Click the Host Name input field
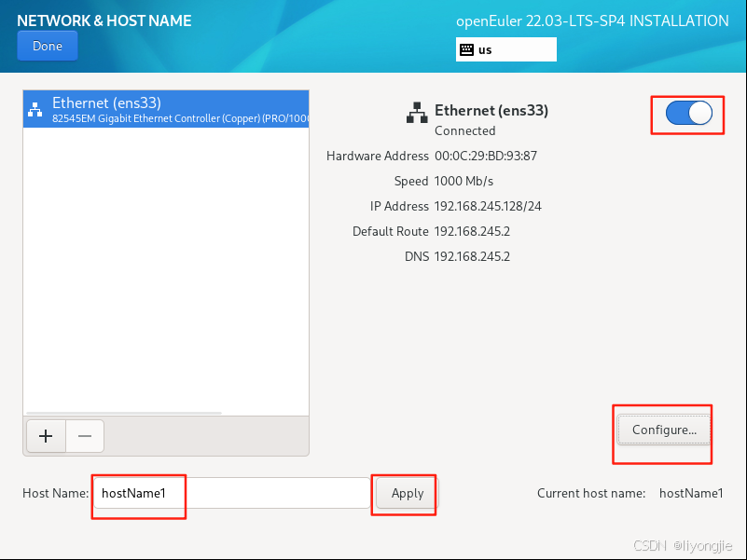 click(x=231, y=493)
